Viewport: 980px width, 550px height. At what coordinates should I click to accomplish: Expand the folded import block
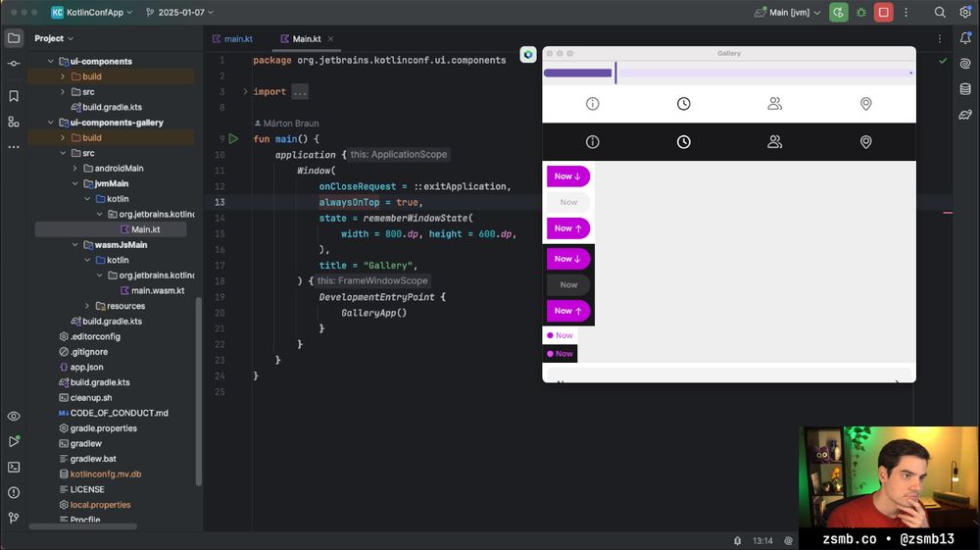point(245,91)
